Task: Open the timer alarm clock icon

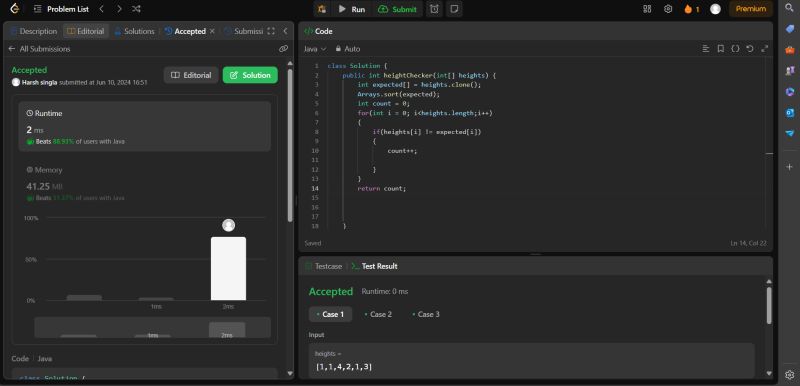Action: pos(434,9)
